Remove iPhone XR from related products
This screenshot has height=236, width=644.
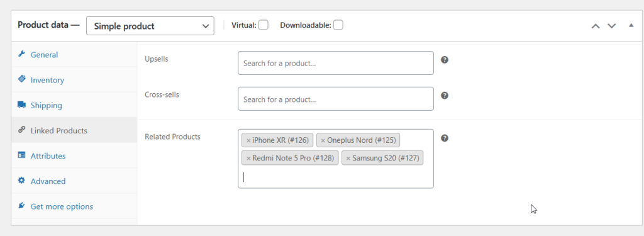point(248,140)
